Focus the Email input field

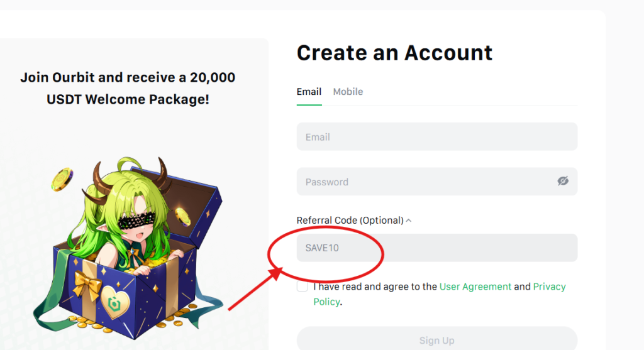pos(436,136)
